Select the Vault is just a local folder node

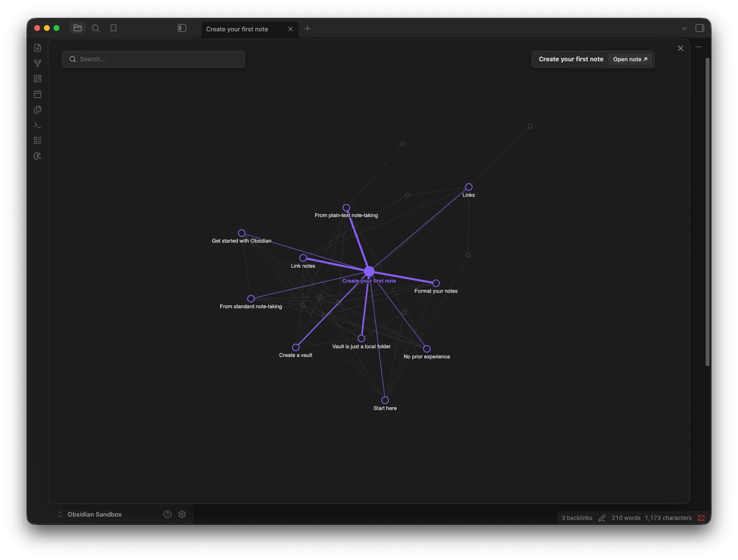(362, 339)
